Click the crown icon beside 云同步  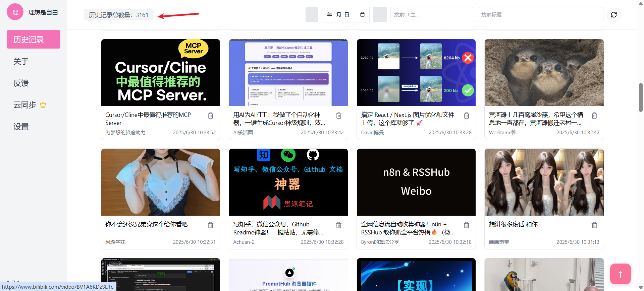click(x=43, y=105)
